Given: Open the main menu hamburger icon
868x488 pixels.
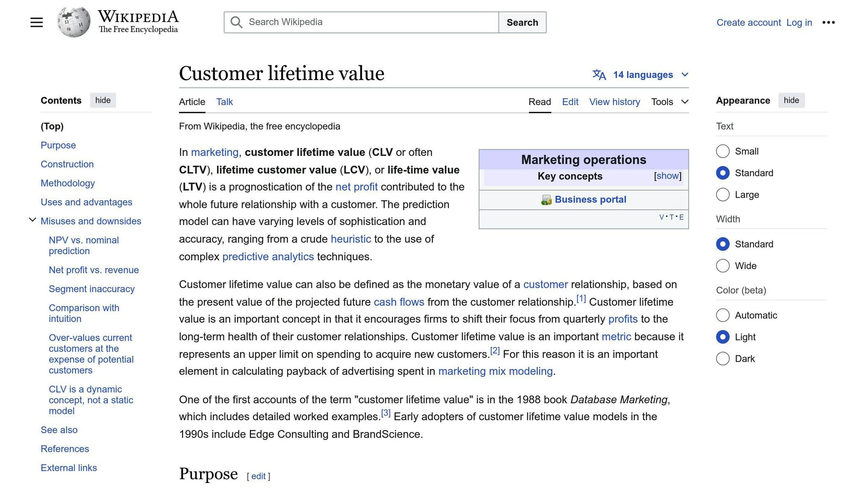Looking at the screenshot, I should pyautogui.click(x=36, y=22).
